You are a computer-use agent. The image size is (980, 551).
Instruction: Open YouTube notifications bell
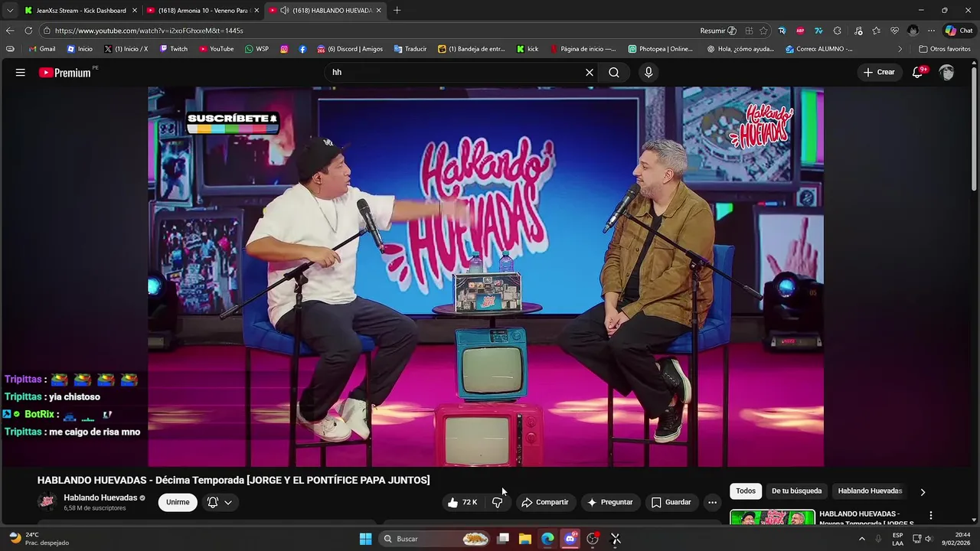[918, 73]
